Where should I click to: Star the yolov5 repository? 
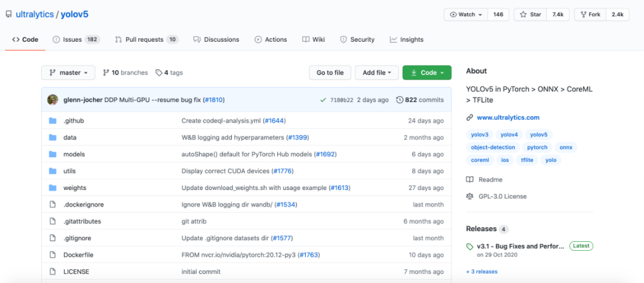530,14
